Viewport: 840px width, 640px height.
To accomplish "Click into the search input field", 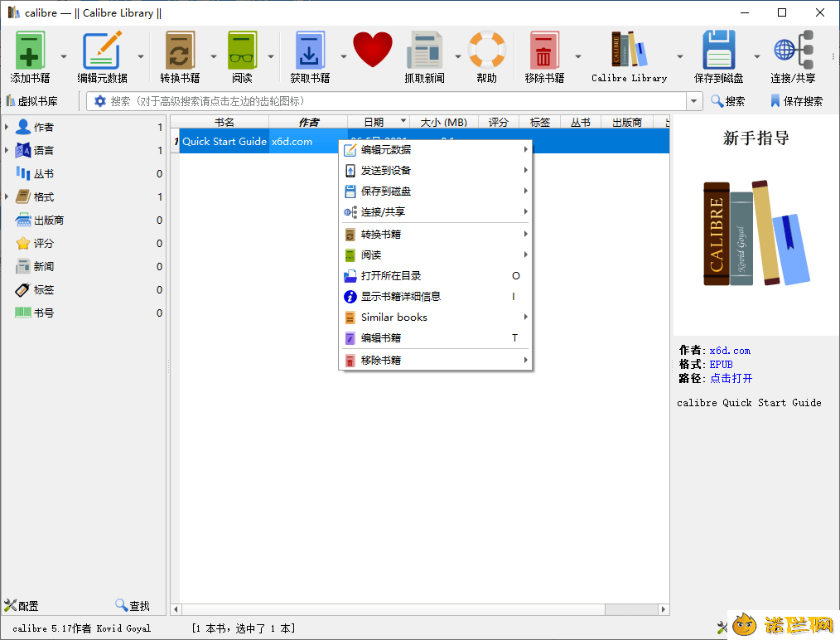I will (397, 101).
